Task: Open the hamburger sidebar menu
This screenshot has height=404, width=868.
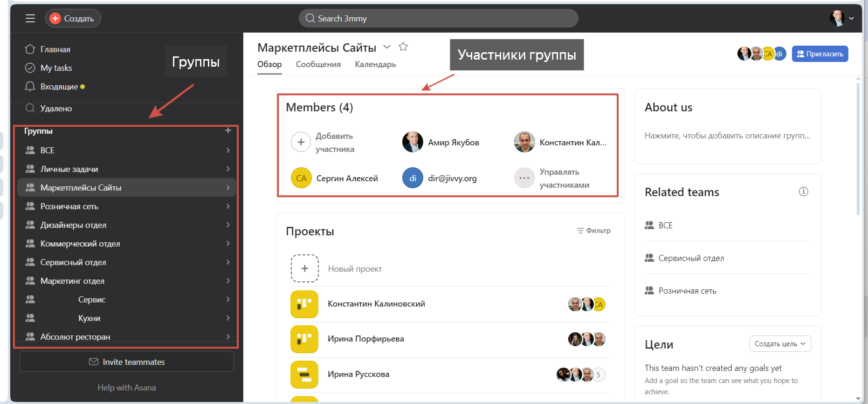Action: pyautogui.click(x=30, y=18)
